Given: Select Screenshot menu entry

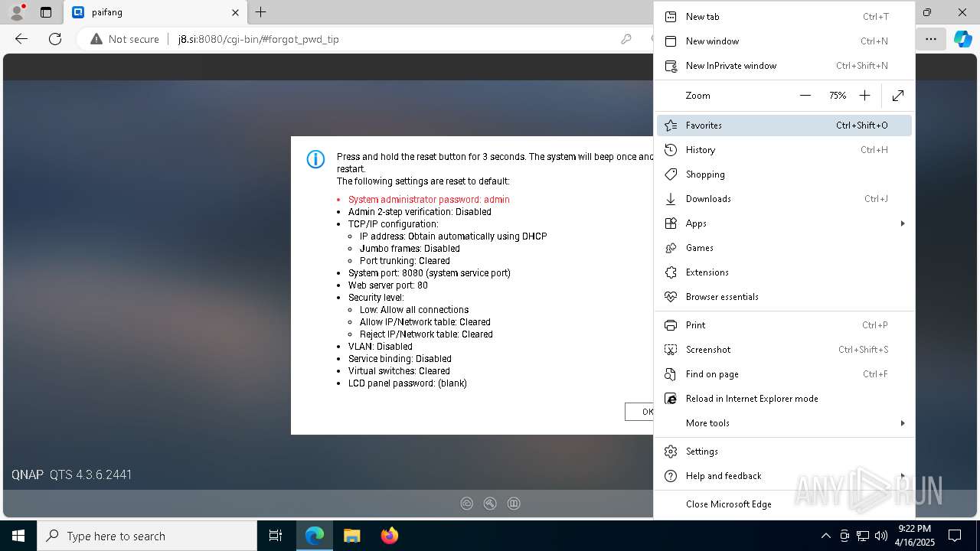Looking at the screenshot, I should (x=784, y=350).
